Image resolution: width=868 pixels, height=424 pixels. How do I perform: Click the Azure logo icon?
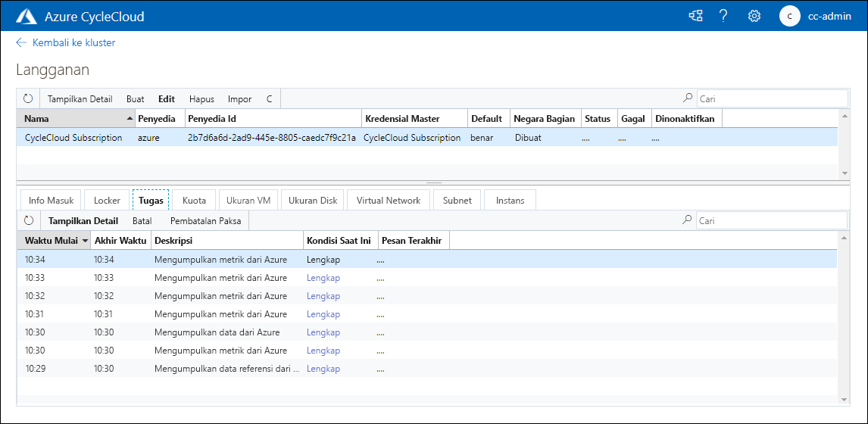(x=27, y=16)
